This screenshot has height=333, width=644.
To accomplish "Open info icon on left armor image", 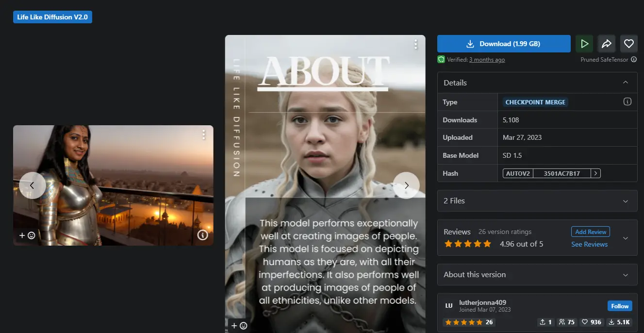I will point(203,235).
